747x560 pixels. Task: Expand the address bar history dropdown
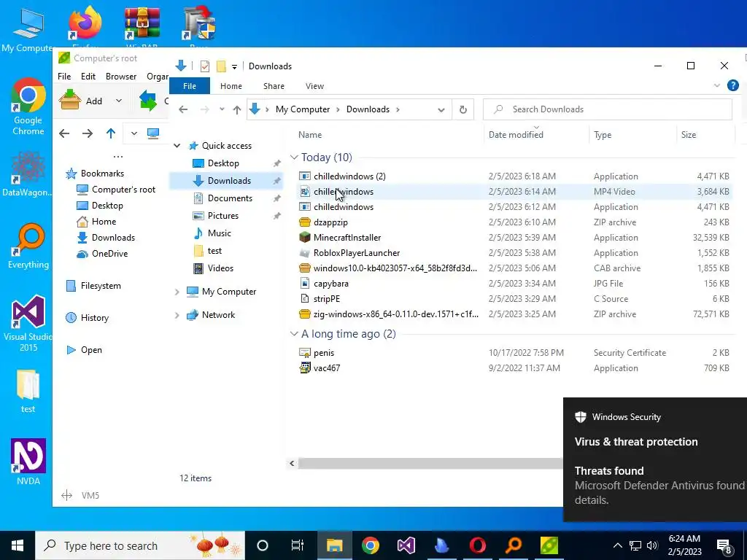pos(441,109)
